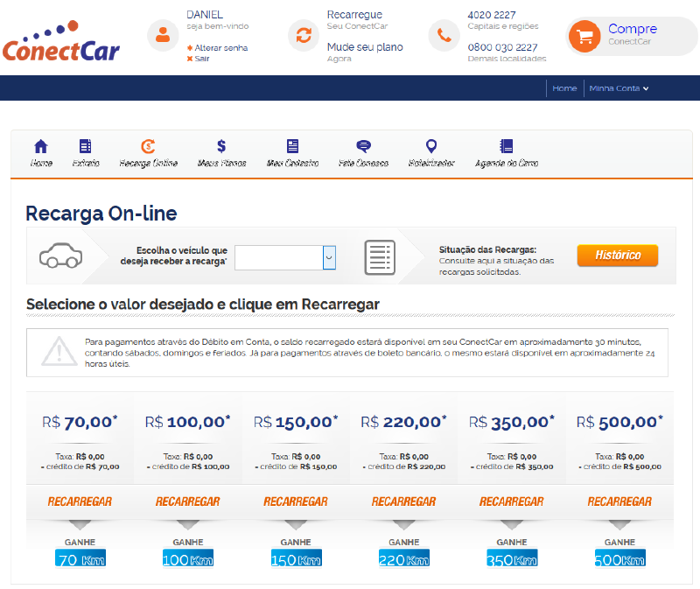Screen dimensions: 700x589
Task: Open Fale Conosco speech bubble icon
Action: 363,146
